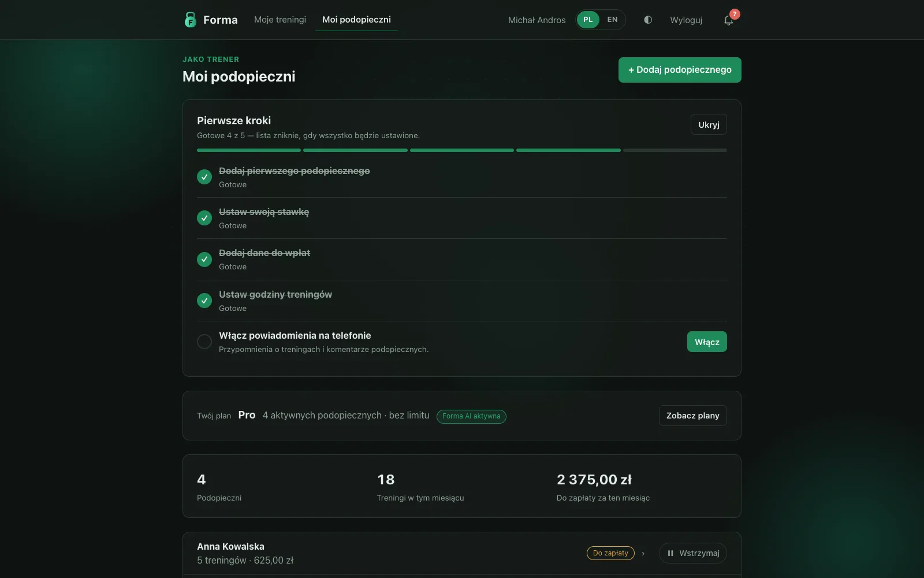The height and width of the screenshot is (578, 924).
Task: Click the Michał Andros user name
Action: coord(537,20)
